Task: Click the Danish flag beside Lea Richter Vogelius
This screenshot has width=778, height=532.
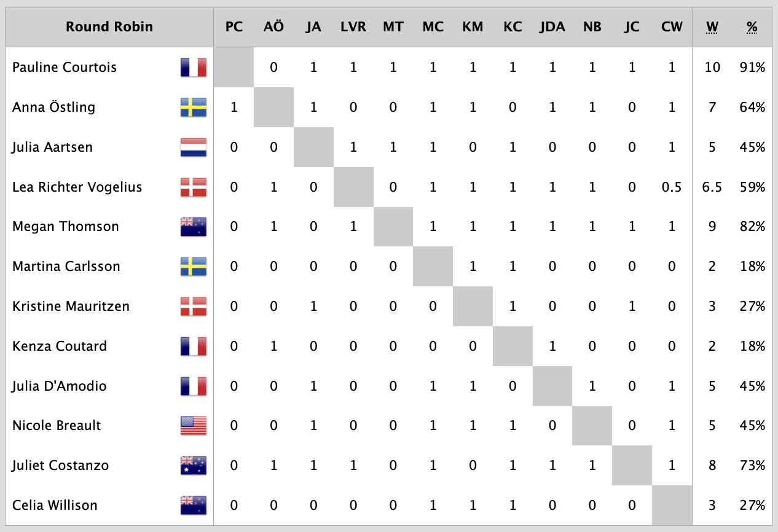Action: tap(194, 187)
